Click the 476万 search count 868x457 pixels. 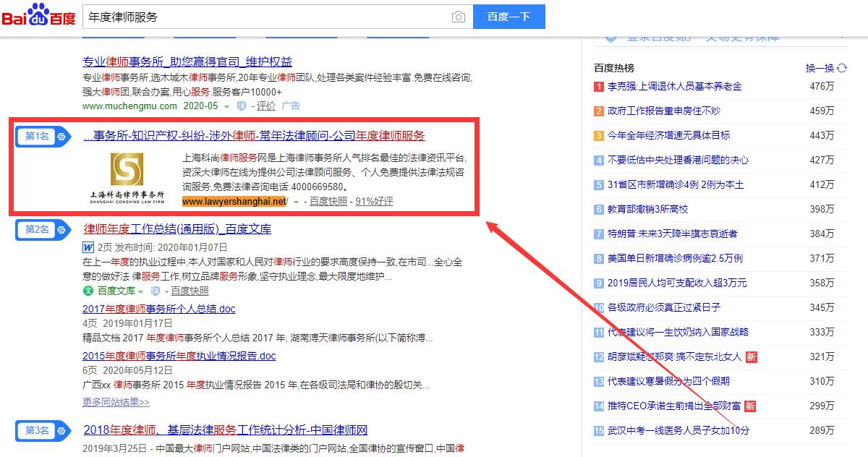click(x=822, y=86)
